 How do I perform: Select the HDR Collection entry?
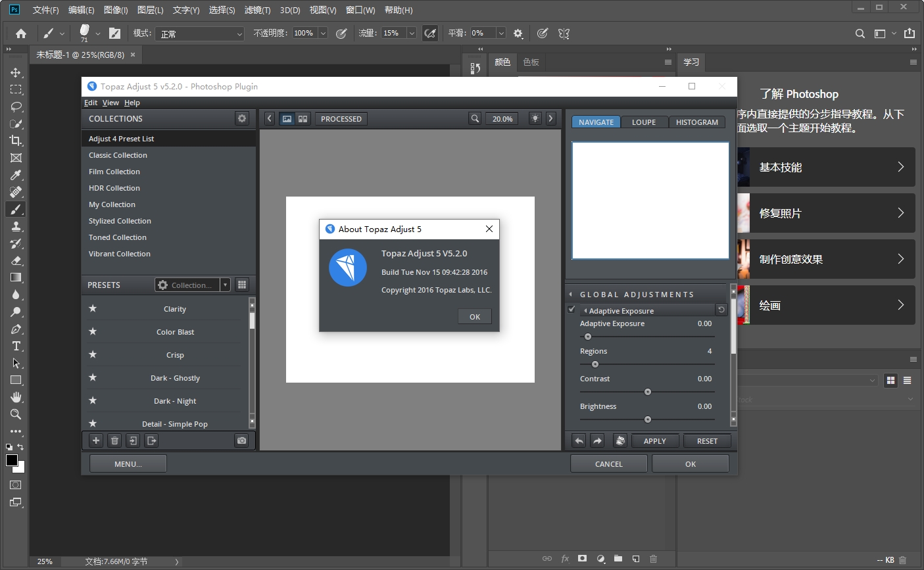(x=114, y=188)
